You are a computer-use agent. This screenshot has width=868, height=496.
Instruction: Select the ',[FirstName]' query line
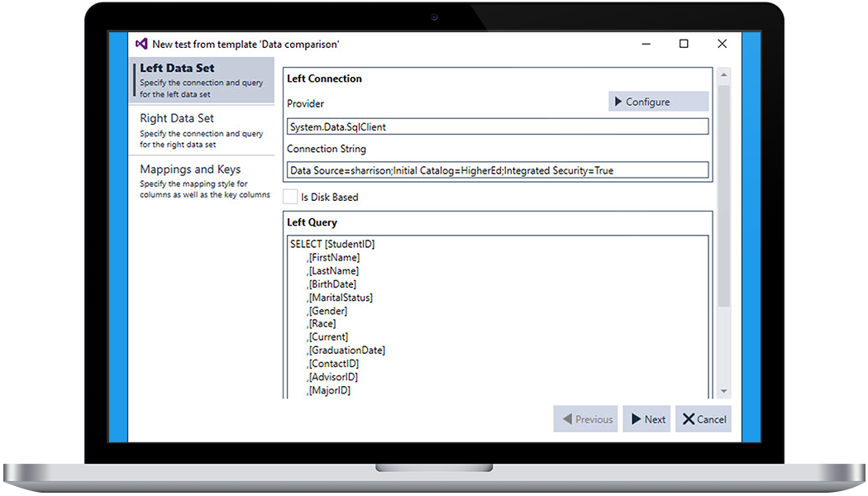333,257
